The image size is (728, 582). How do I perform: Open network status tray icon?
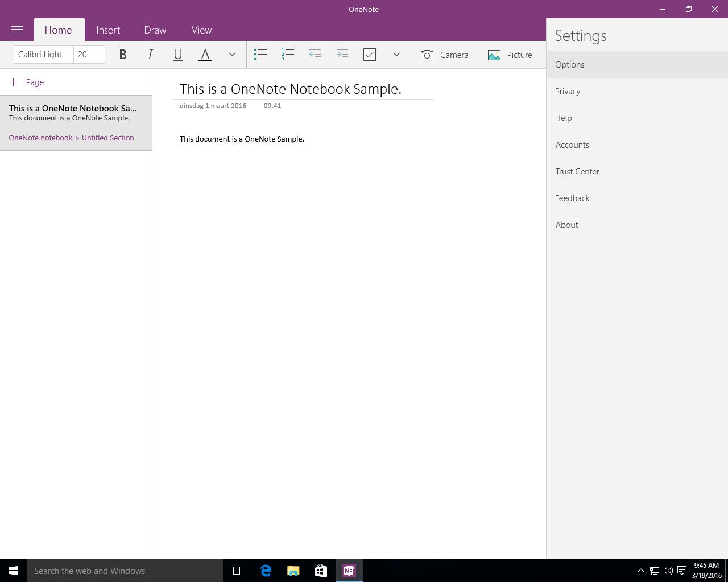(655, 571)
